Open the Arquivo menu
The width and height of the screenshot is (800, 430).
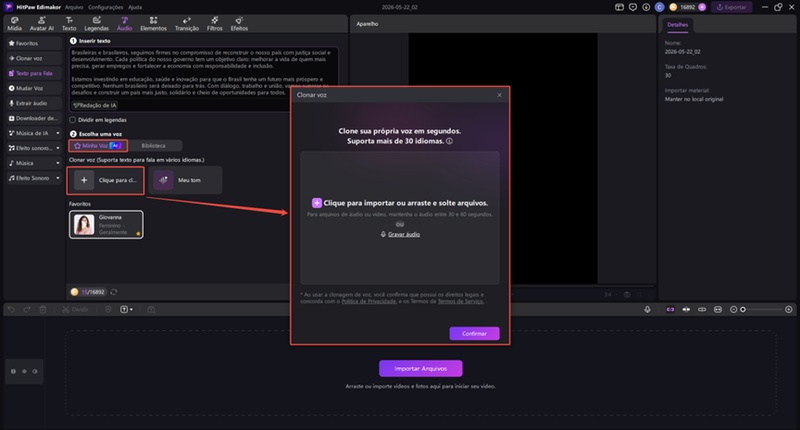74,7
